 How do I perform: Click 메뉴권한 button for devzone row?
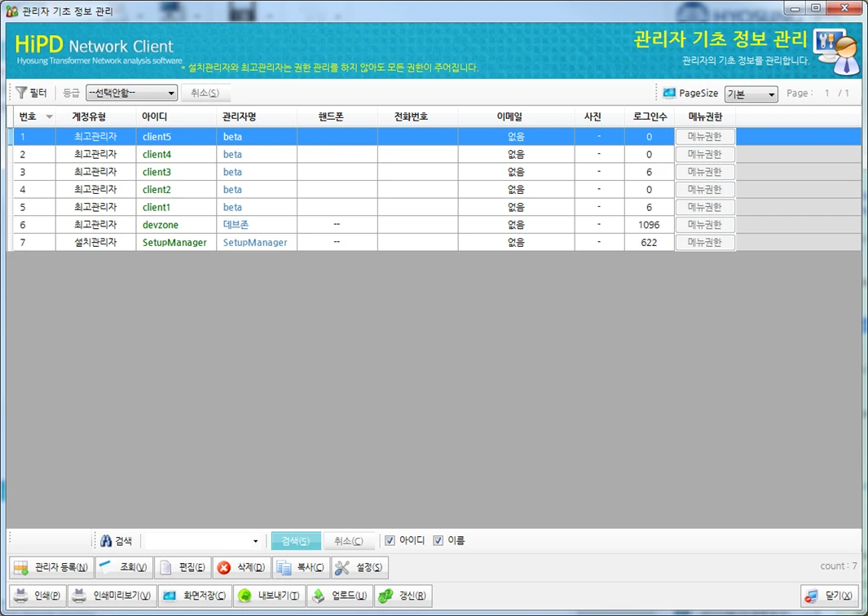(x=705, y=224)
